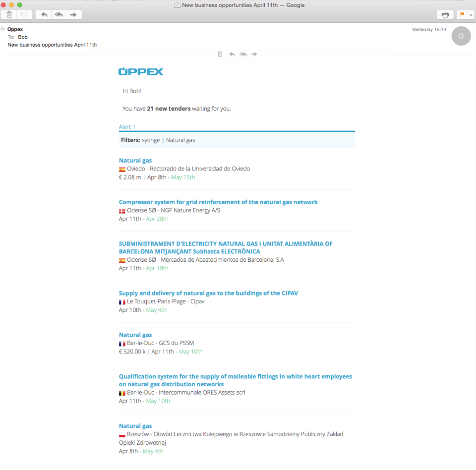Click the OPPEX logo
The image size is (476, 470).
(140, 71)
